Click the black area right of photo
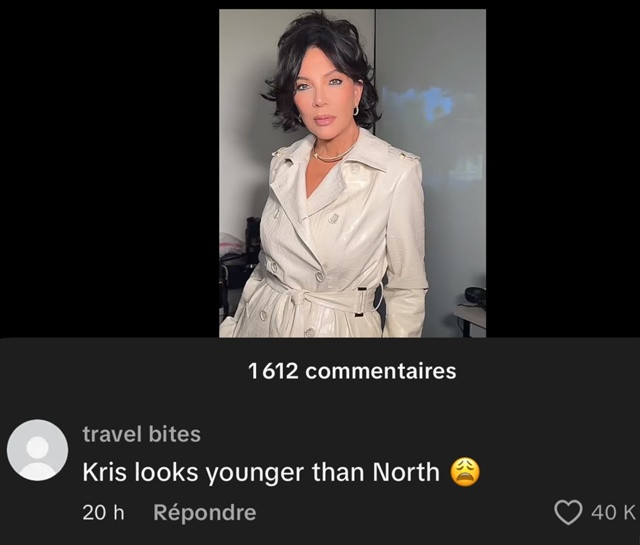 coord(563,169)
